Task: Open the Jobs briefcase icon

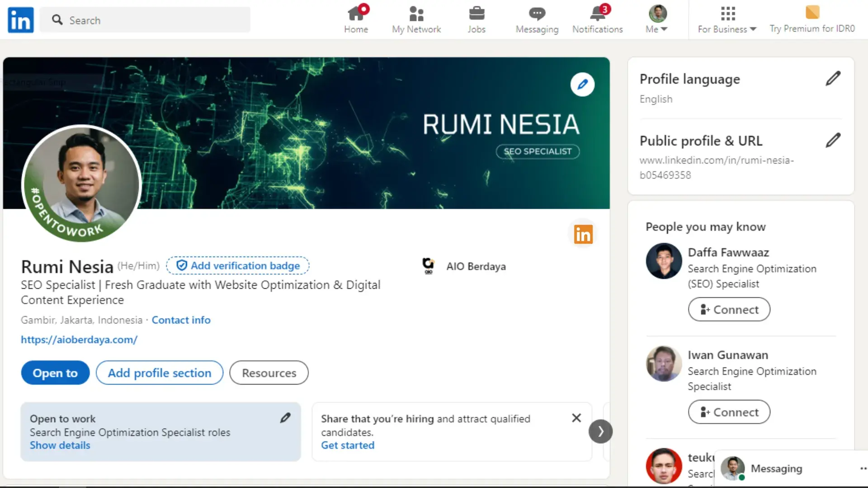Action: coord(476,19)
